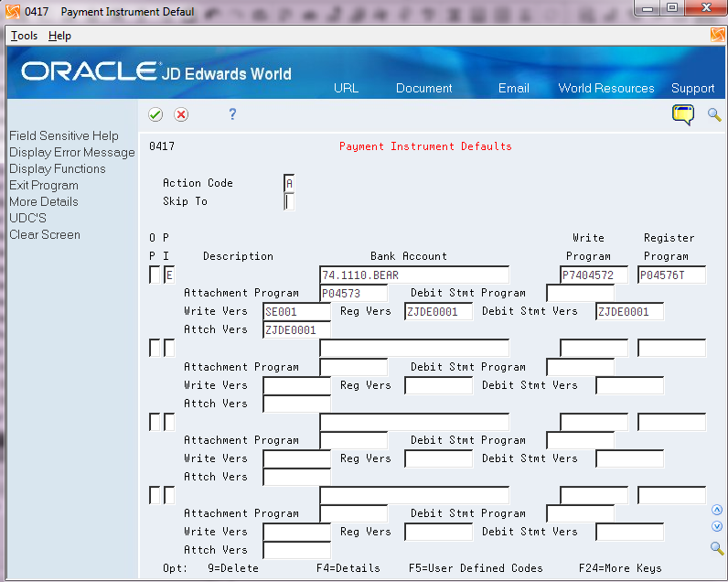Click the green checkmark OK icon
The image size is (728, 582).
pyautogui.click(x=155, y=114)
